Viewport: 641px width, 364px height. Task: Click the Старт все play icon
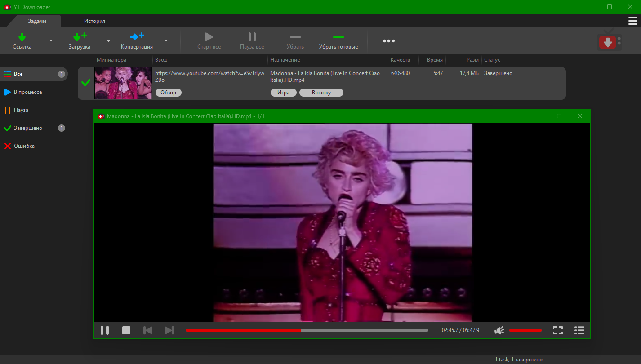[209, 37]
